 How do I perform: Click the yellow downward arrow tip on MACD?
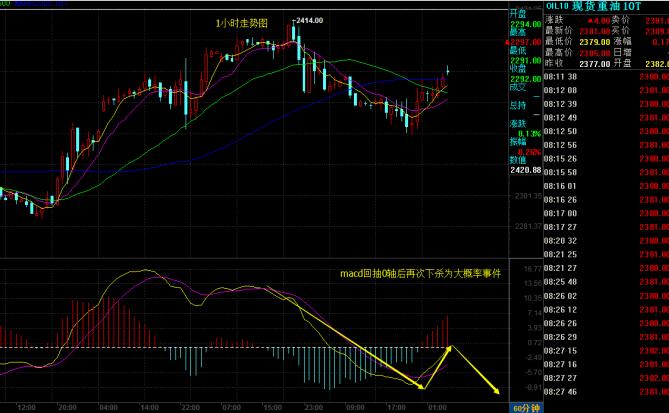click(497, 391)
